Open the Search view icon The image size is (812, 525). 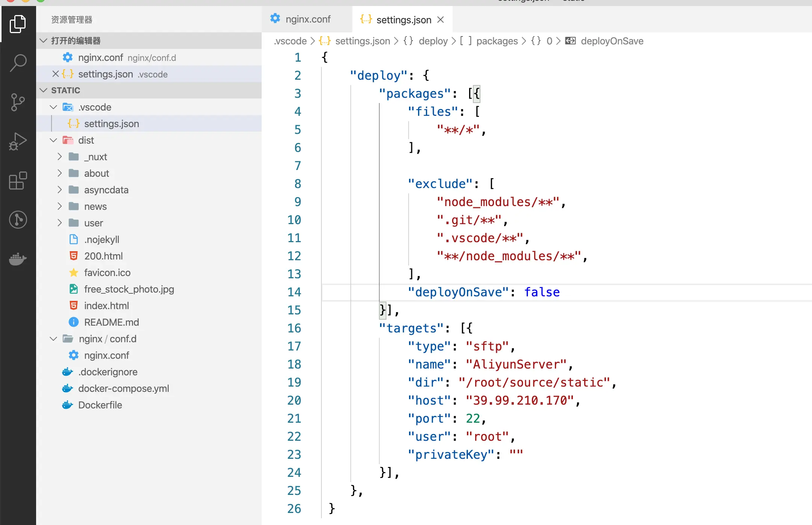click(x=18, y=63)
